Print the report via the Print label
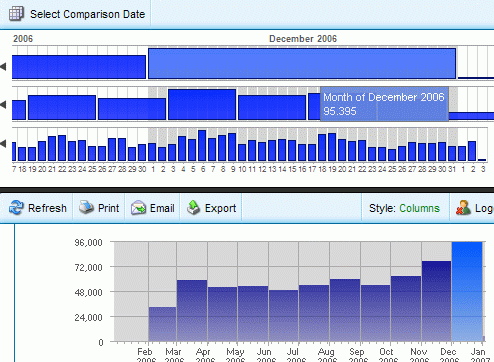 (x=108, y=208)
